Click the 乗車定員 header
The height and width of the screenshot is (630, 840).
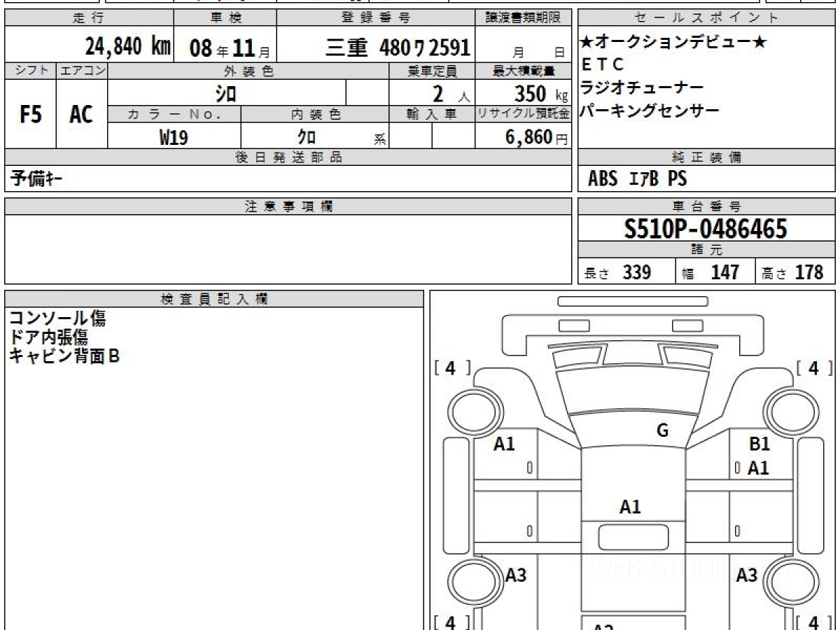[432, 71]
